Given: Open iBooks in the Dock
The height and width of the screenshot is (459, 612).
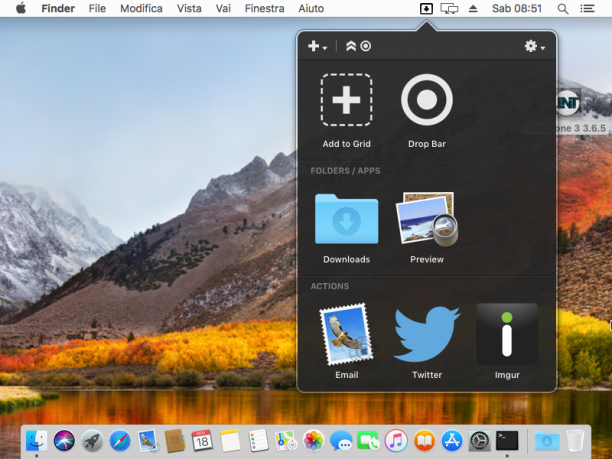Looking at the screenshot, I should pos(424,441).
